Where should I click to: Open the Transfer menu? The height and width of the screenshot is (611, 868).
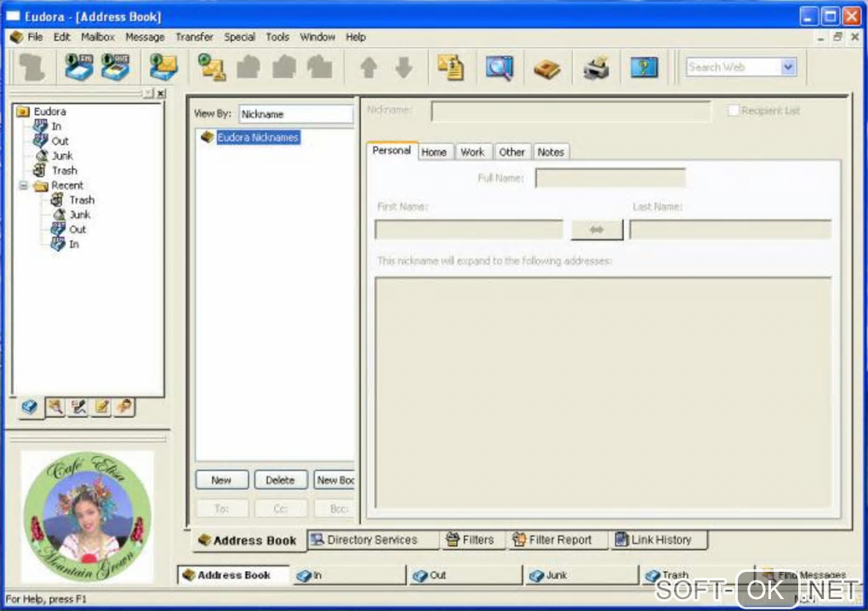[x=194, y=37]
